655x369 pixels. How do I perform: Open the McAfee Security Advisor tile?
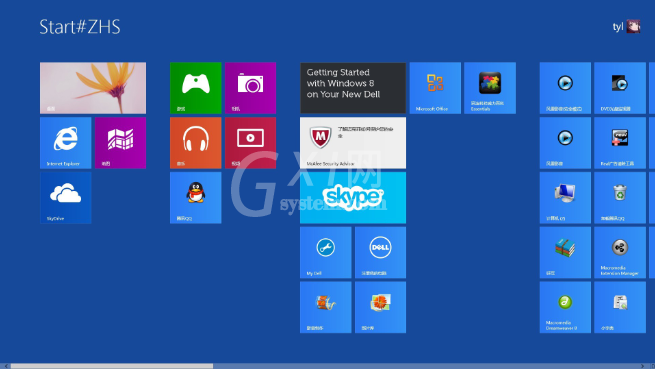(x=353, y=143)
